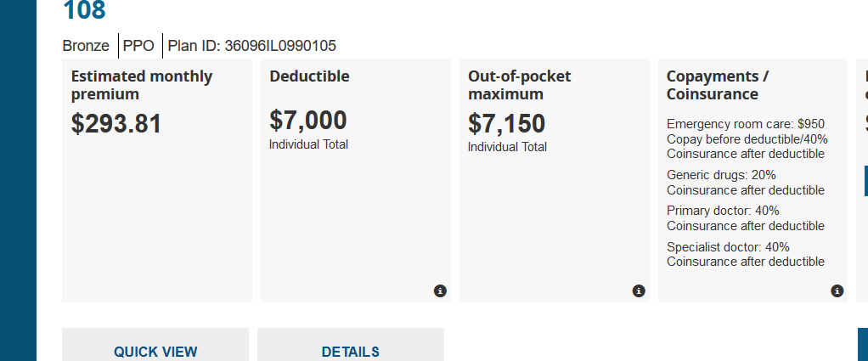Click the $7,150 out-of-pocket amount
The image size is (868, 361).
tap(507, 124)
